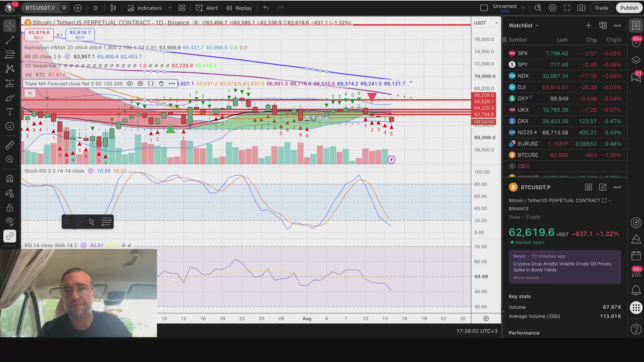The width and height of the screenshot is (644, 362).
Task: Add a symbol to the Watchlist
Action: click(x=589, y=25)
